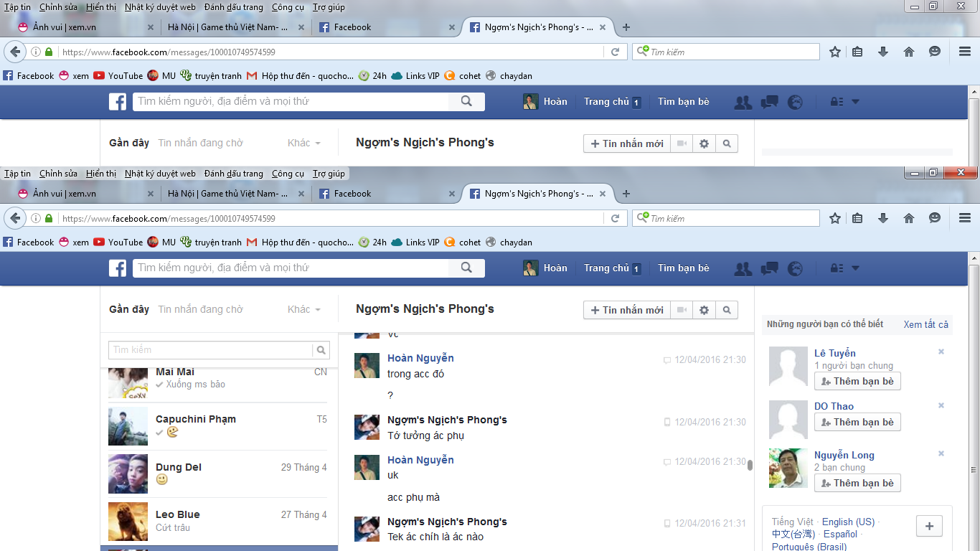This screenshot has height=551, width=980.
Task: Open bookmarks list icon in lower window
Action: (857, 218)
